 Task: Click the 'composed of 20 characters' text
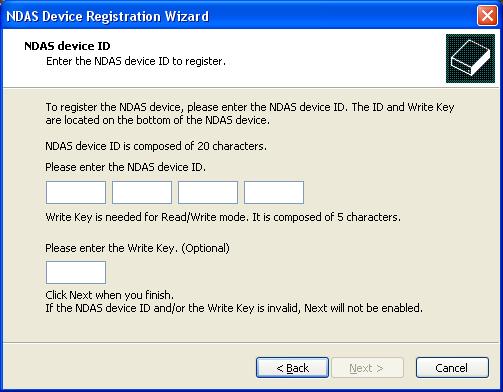pyautogui.click(x=156, y=146)
